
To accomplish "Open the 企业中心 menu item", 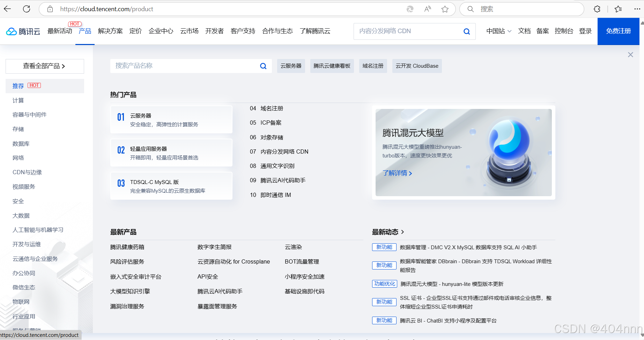I will click(161, 31).
